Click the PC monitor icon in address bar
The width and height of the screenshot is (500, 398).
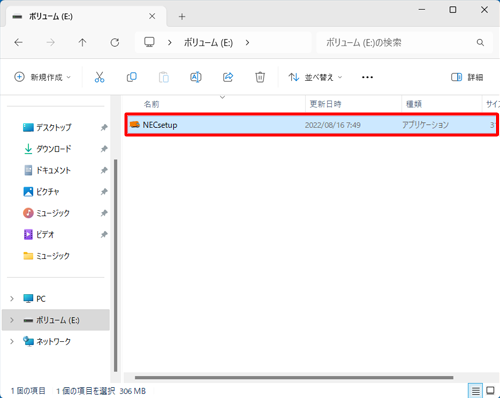149,42
